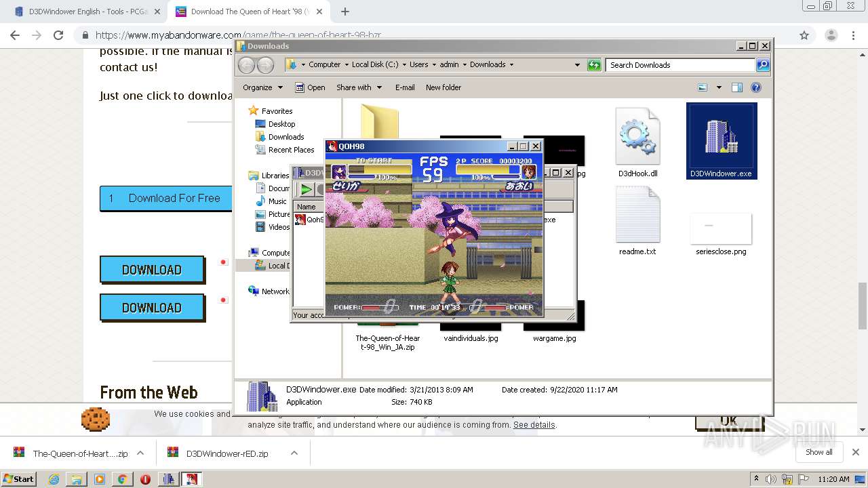The height and width of the screenshot is (488, 868).
Task: Select Recent Places in the sidebar
Action: coord(291,150)
